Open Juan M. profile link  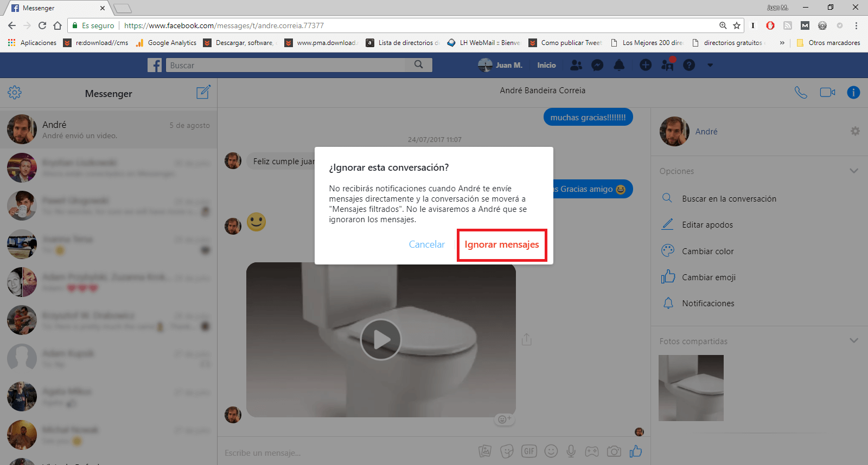[500, 65]
